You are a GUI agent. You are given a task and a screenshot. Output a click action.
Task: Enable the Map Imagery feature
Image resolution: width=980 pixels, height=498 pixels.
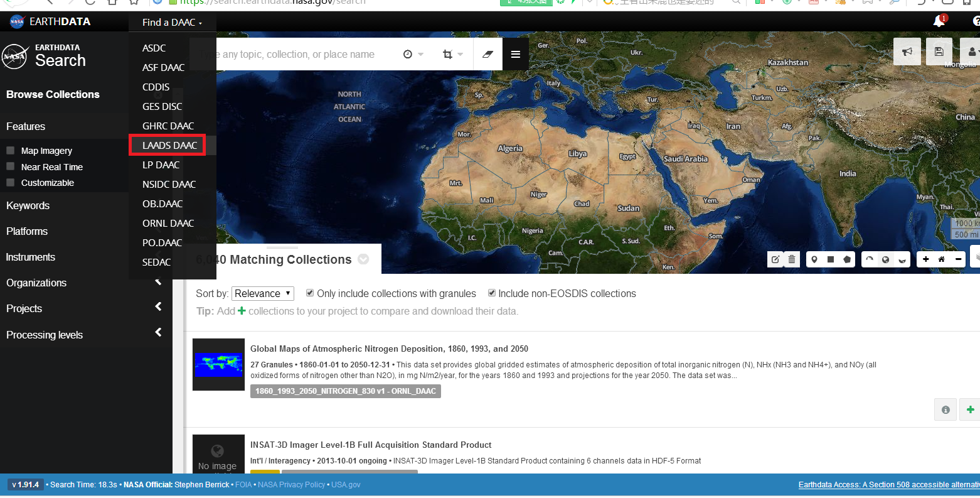click(x=10, y=150)
